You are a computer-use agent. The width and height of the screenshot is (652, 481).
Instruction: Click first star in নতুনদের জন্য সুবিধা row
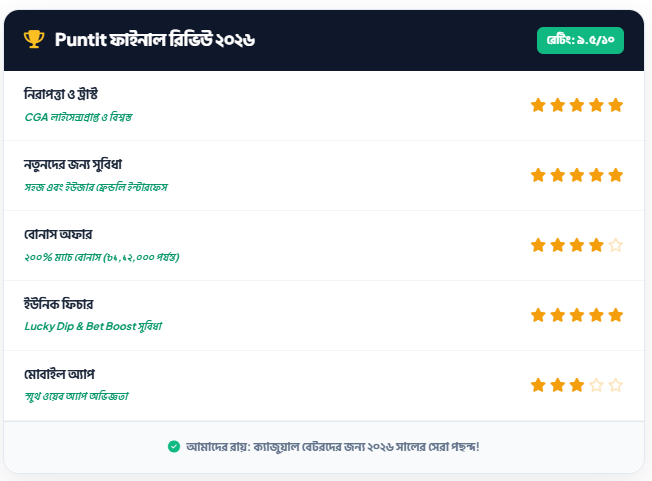click(x=538, y=175)
